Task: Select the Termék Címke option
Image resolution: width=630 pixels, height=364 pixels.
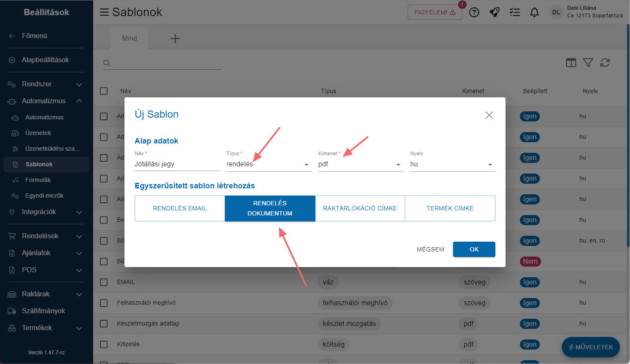Action: tap(450, 208)
